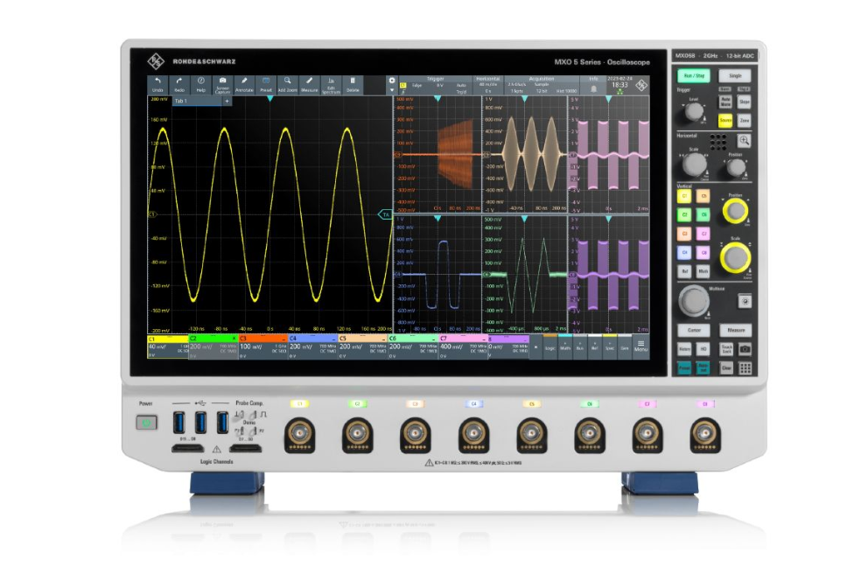Screen dimensions: 868x588
Task: Open the C6 channel label tab
Action: point(413,338)
